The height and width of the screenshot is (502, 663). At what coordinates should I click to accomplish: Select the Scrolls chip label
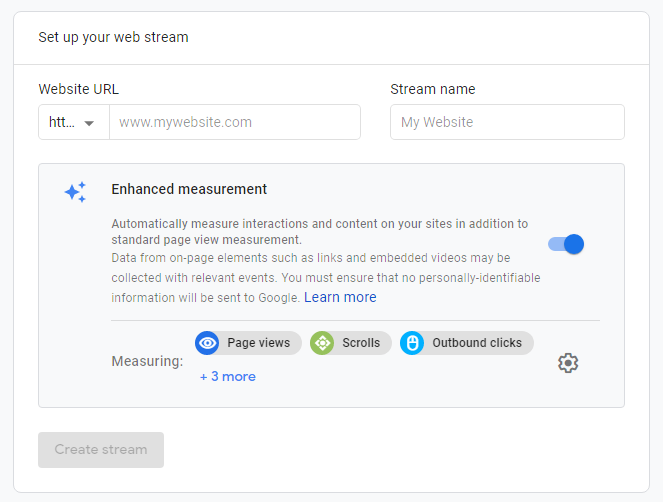361,343
